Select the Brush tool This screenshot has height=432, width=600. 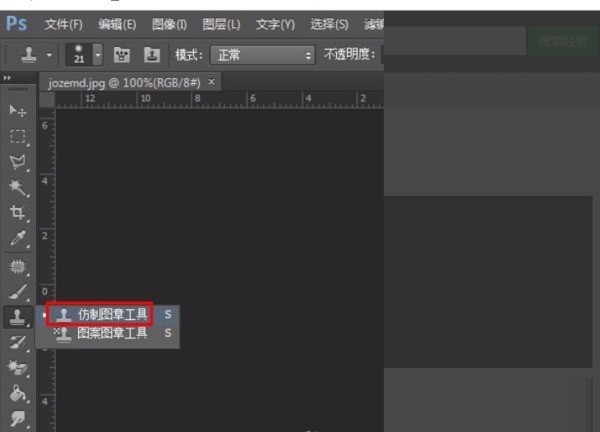(x=18, y=292)
